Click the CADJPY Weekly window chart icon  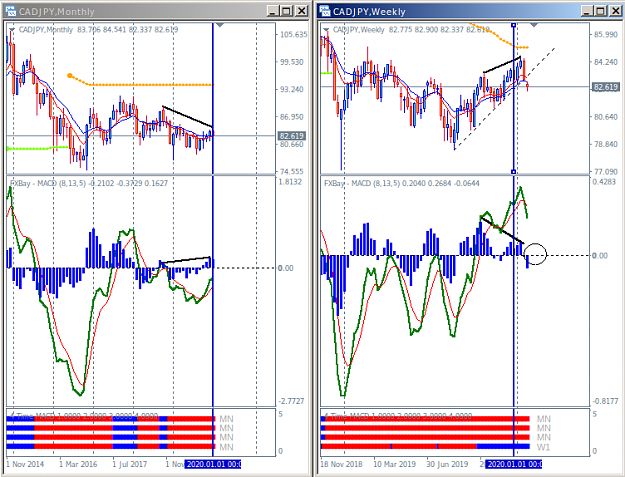(325, 11)
